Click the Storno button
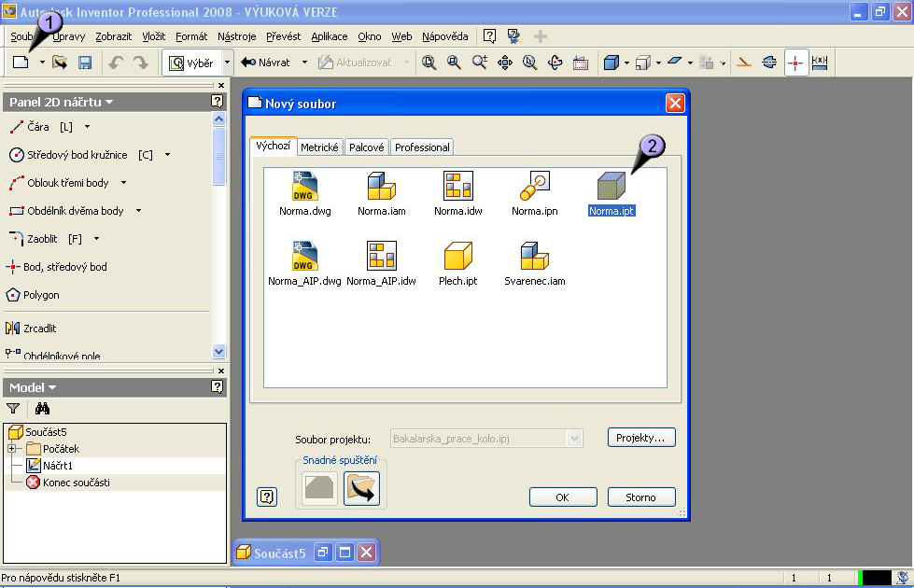Screen dimensions: 914x588 point(641,497)
